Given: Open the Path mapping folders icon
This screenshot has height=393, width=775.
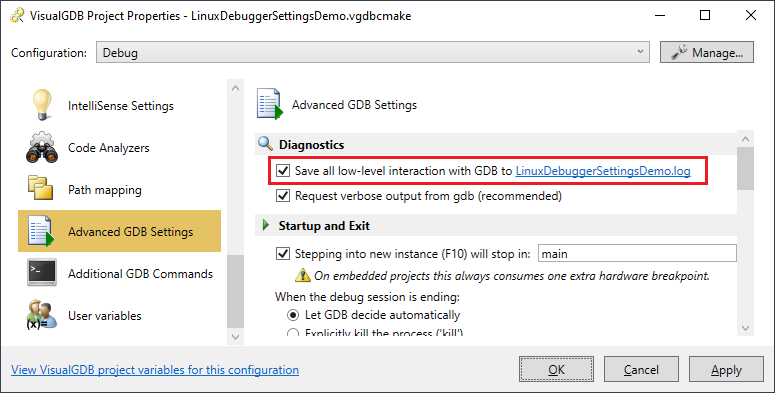Looking at the screenshot, I should pyautogui.click(x=41, y=188).
